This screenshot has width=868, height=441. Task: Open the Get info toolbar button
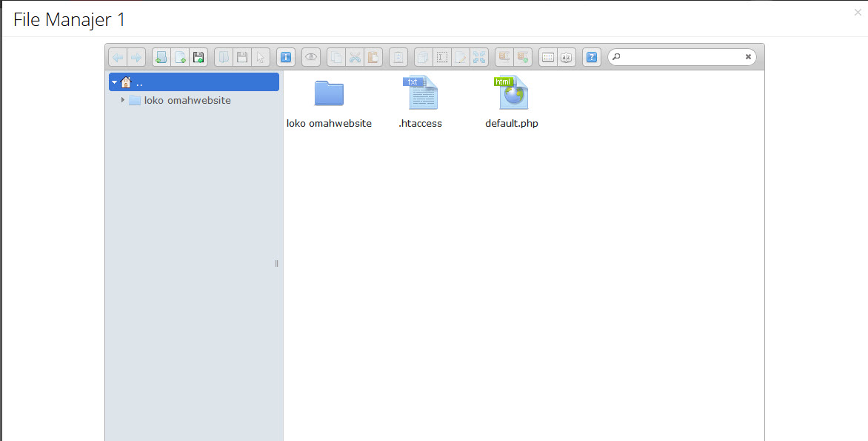tap(286, 57)
